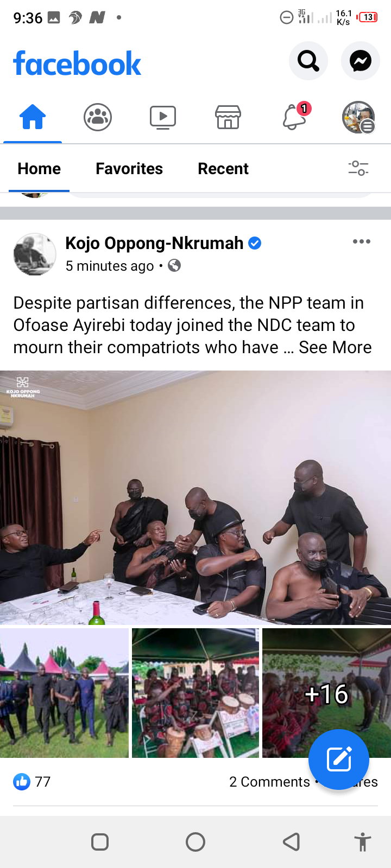Image resolution: width=391 pixels, height=868 pixels.
Task: Open Messenger chat icon
Action: click(361, 61)
